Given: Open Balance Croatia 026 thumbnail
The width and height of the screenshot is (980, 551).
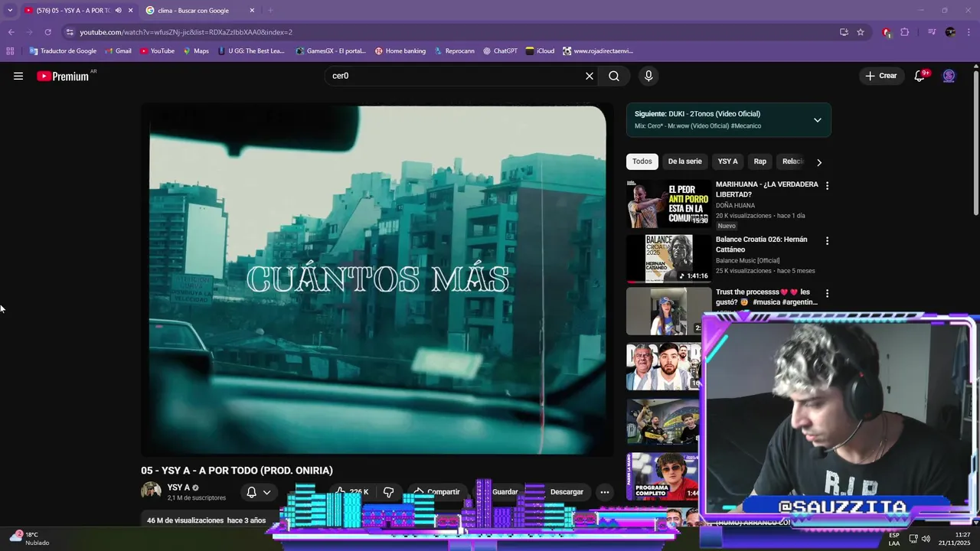Looking at the screenshot, I should click(668, 259).
